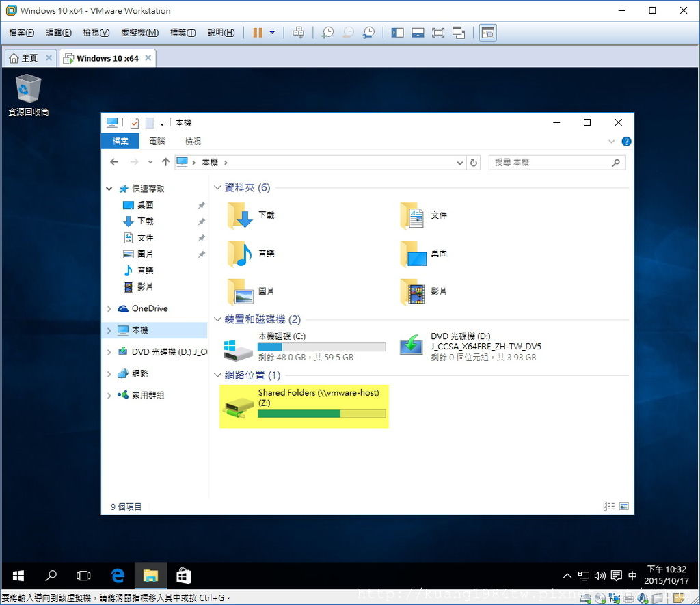Open the 虛擬機(M) menu
The height and width of the screenshot is (605, 700).
[139, 33]
